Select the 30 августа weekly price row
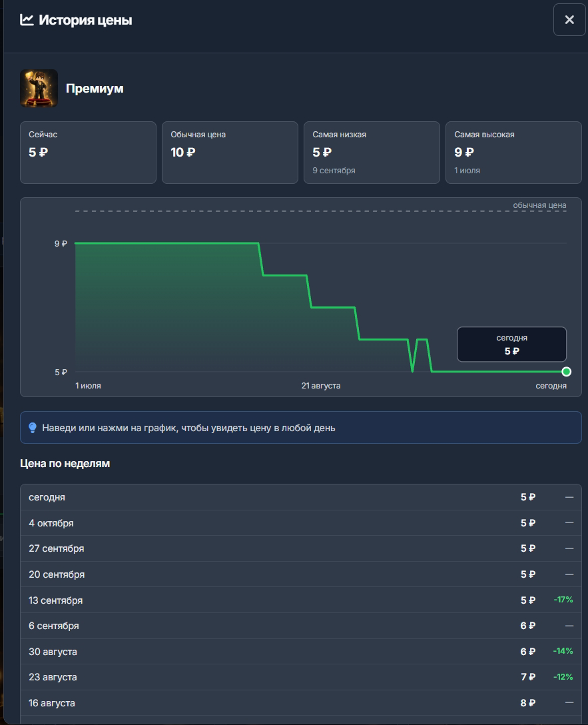This screenshot has height=725, width=588. coord(301,652)
